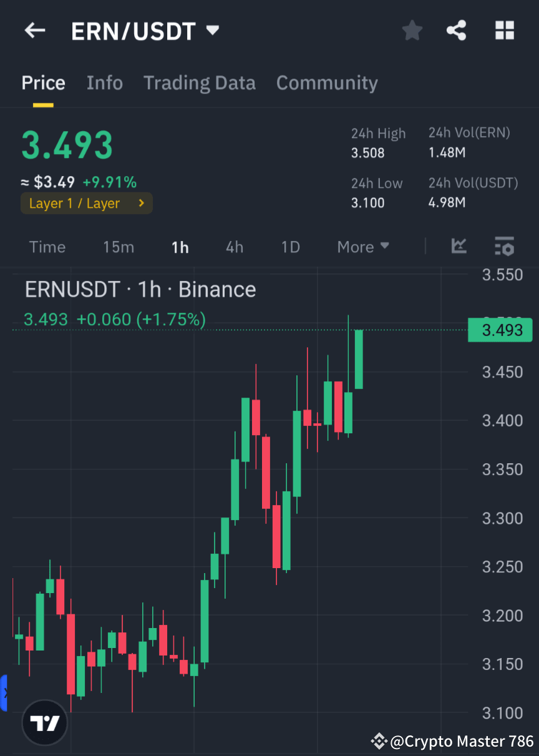This screenshot has height=756, width=539.
Task: Favorite ERN/USDT with the star icon
Action: click(412, 30)
